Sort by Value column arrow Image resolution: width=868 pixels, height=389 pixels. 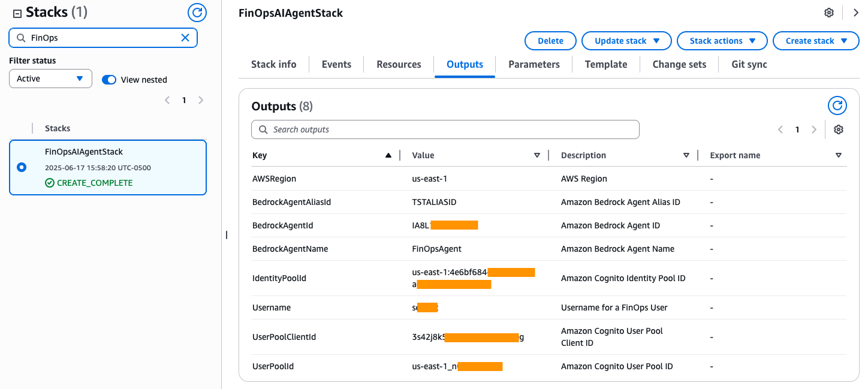click(x=537, y=155)
